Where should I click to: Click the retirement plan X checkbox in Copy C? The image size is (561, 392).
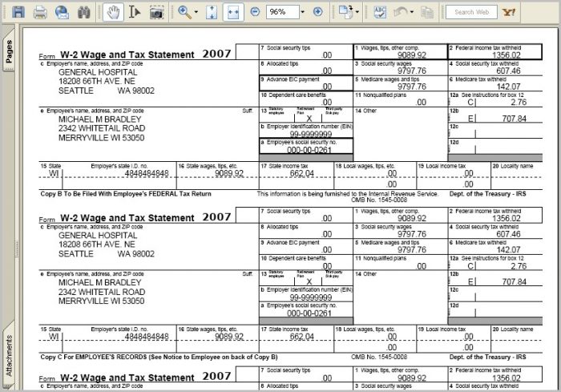[x=309, y=281]
